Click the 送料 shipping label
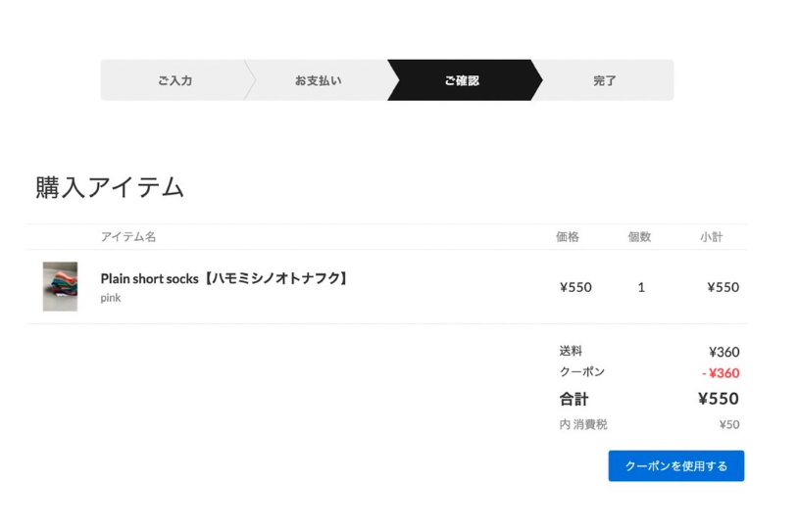Viewport: 798px width, 532px height. 571,351
